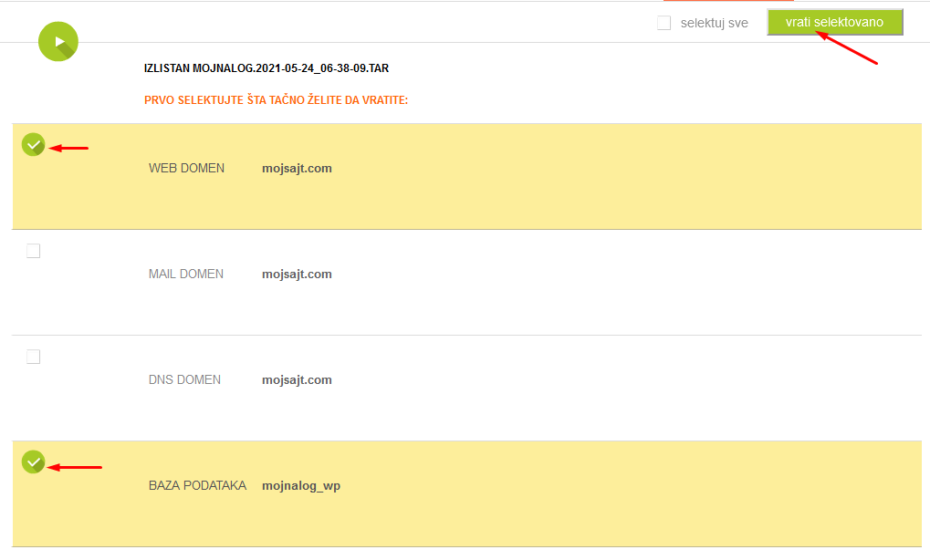Click the 'vrati selektovano' button

click(x=834, y=23)
